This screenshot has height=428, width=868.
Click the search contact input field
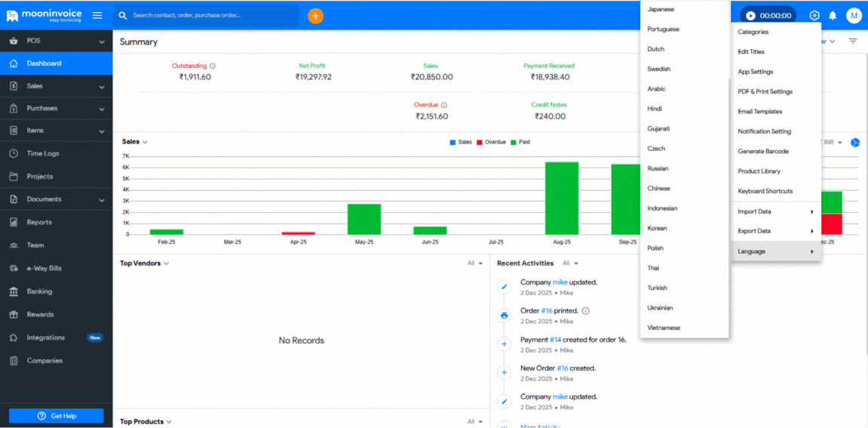(211, 15)
